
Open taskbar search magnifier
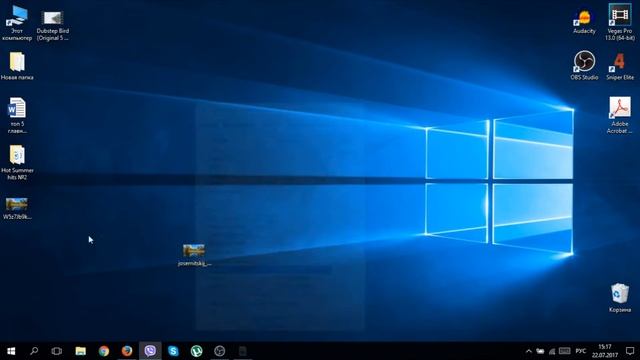click(x=34, y=351)
